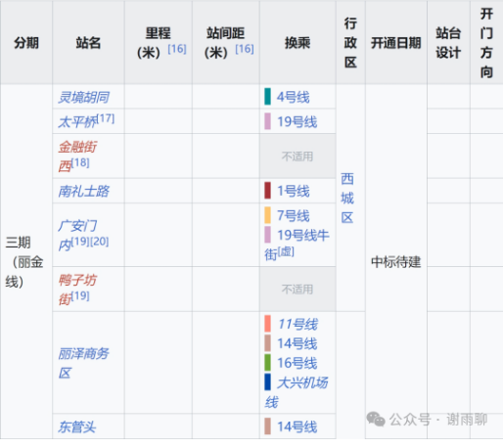Click the blue 大兴机场线 color swatch
This screenshot has height=448, width=503.
click(x=267, y=381)
